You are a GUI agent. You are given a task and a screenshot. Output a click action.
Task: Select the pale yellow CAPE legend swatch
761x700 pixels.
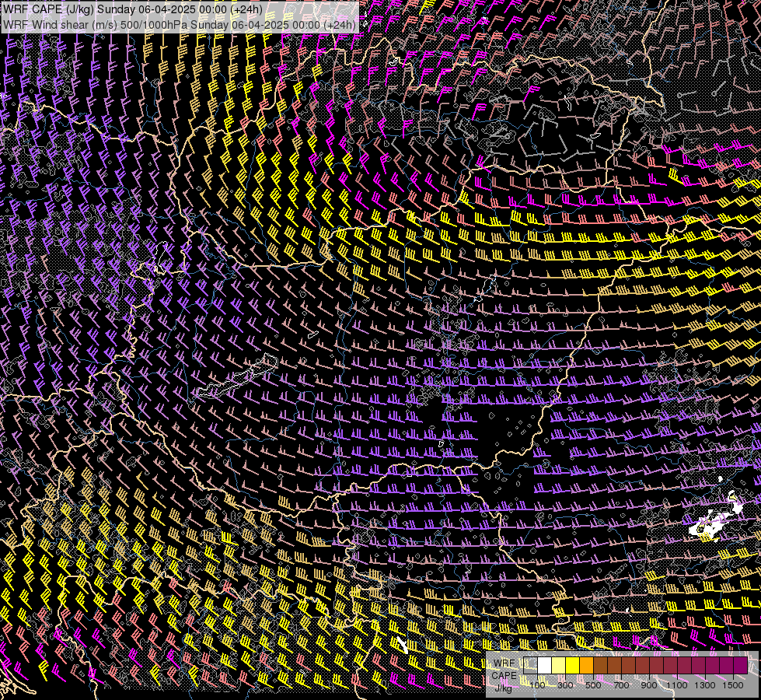tap(559, 665)
